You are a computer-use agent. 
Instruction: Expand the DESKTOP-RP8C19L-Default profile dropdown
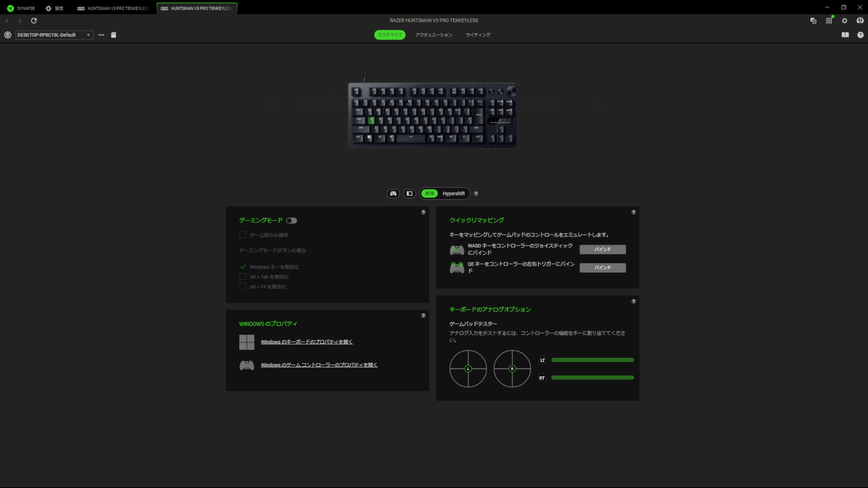tap(54, 35)
